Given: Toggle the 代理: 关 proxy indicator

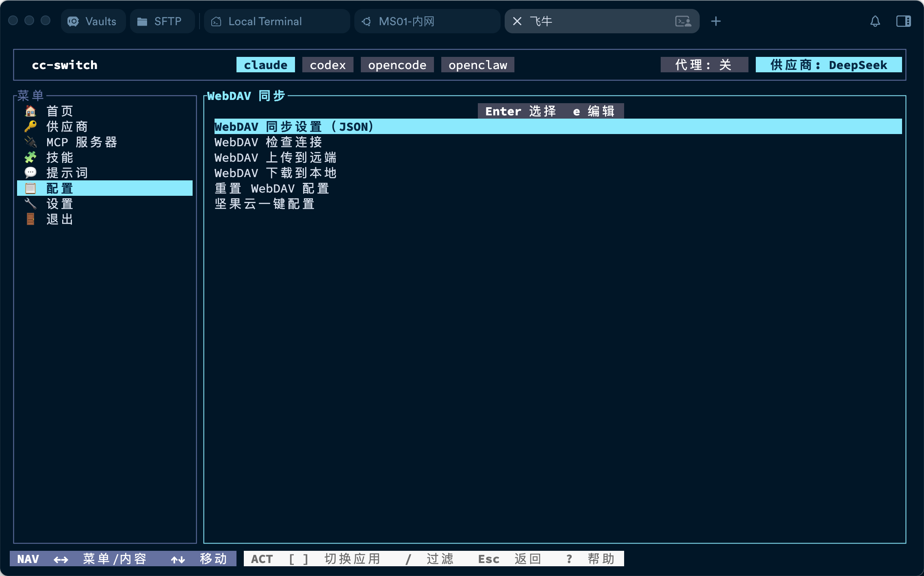Looking at the screenshot, I should point(704,65).
